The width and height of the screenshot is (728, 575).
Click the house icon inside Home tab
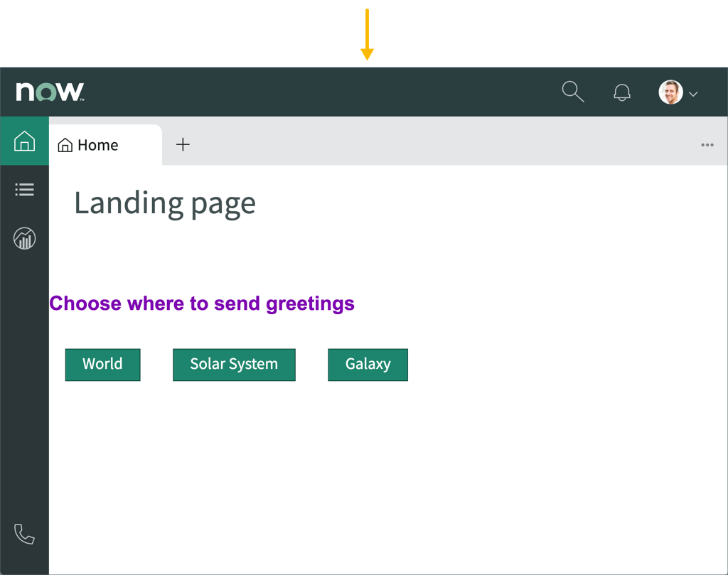[65, 146]
